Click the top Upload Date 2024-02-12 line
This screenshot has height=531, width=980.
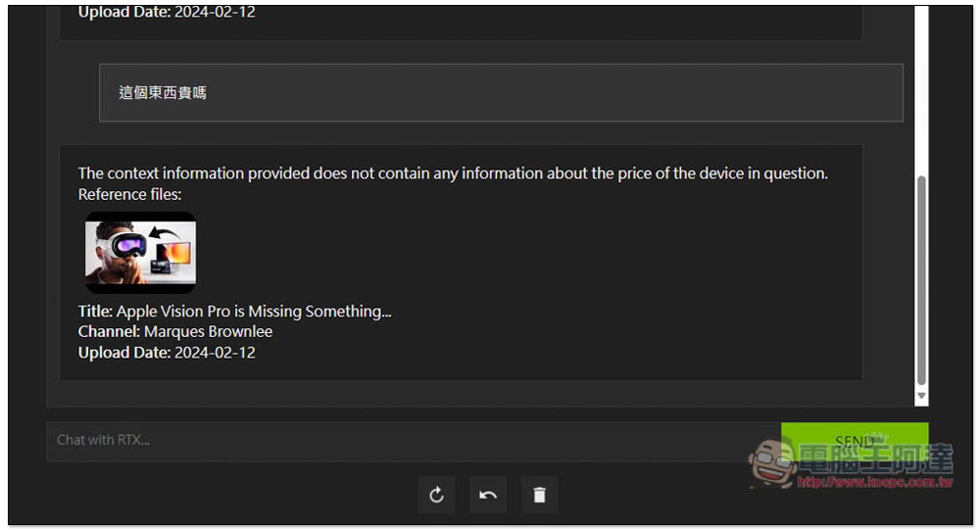[x=167, y=11]
